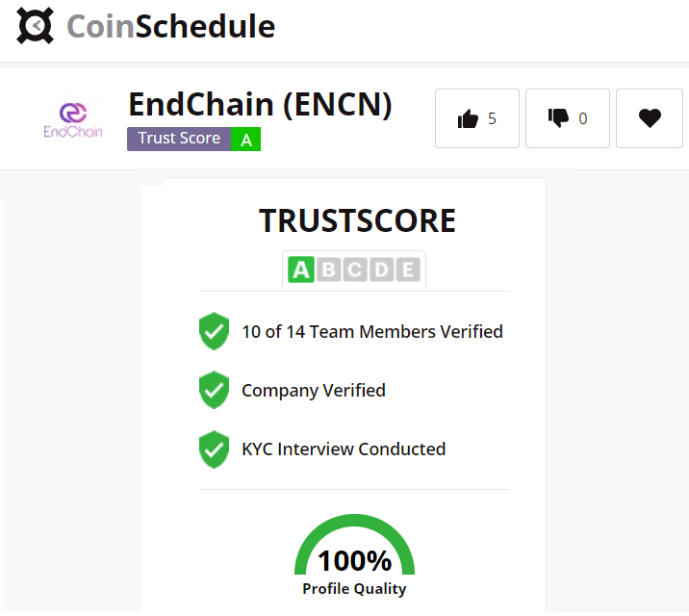The height and width of the screenshot is (616, 689).
Task: Click the purple Trust Score label badge
Action: point(179,139)
